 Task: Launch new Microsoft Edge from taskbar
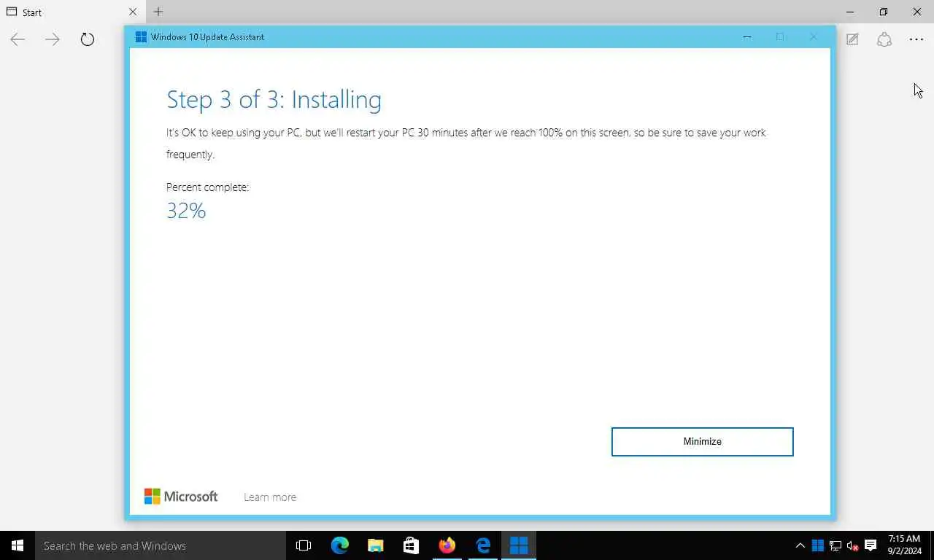point(340,545)
